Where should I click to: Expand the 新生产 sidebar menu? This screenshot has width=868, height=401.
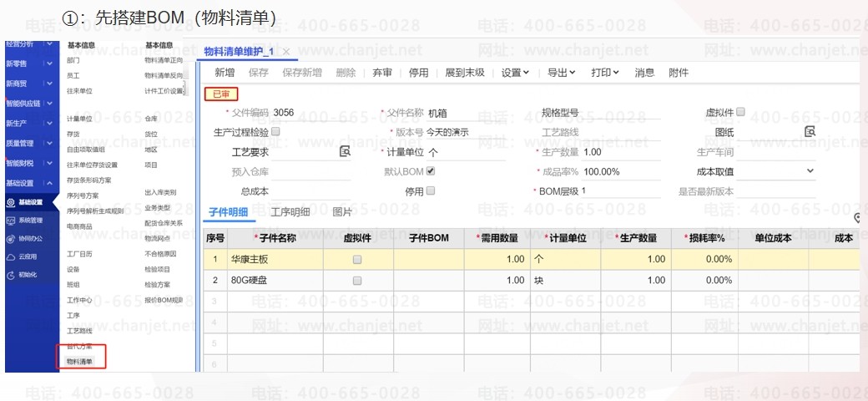point(49,123)
